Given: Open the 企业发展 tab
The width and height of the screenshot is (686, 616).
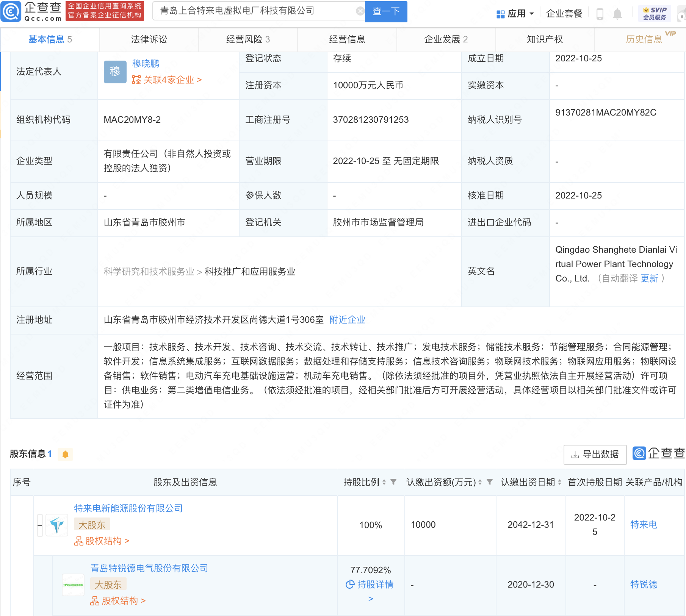Looking at the screenshot, I should 446,39.
